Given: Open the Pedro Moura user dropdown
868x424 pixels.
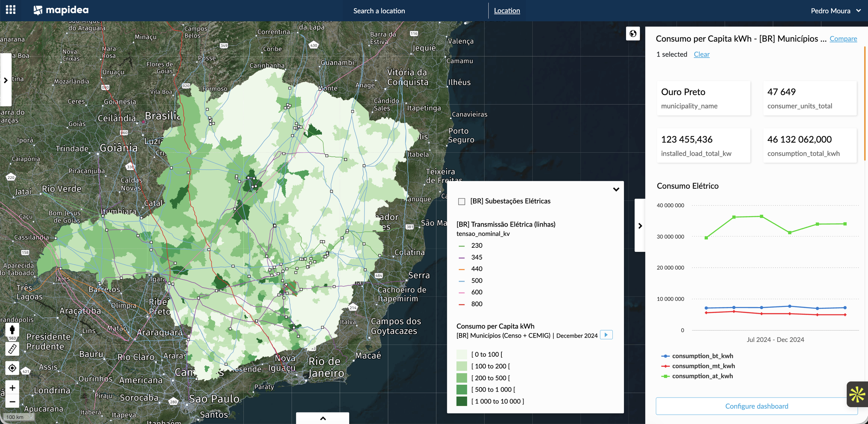Looking at the screenshot, I should pos(836,11).
